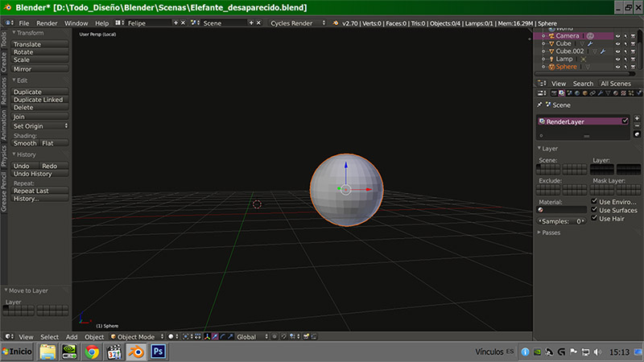Click the Cube.002 modifier wrench icon

[602, 51]
